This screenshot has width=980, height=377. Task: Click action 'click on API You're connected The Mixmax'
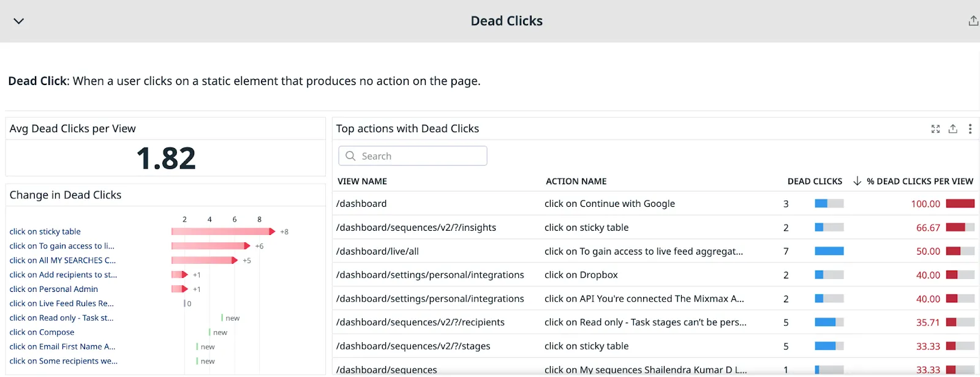tap(644, 299)
